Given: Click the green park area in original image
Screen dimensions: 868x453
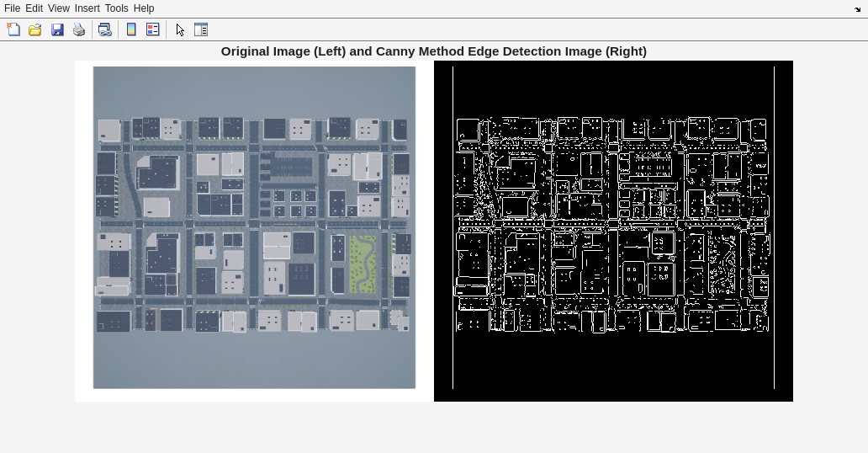Looking at the screenshot, I should [363, 263].
